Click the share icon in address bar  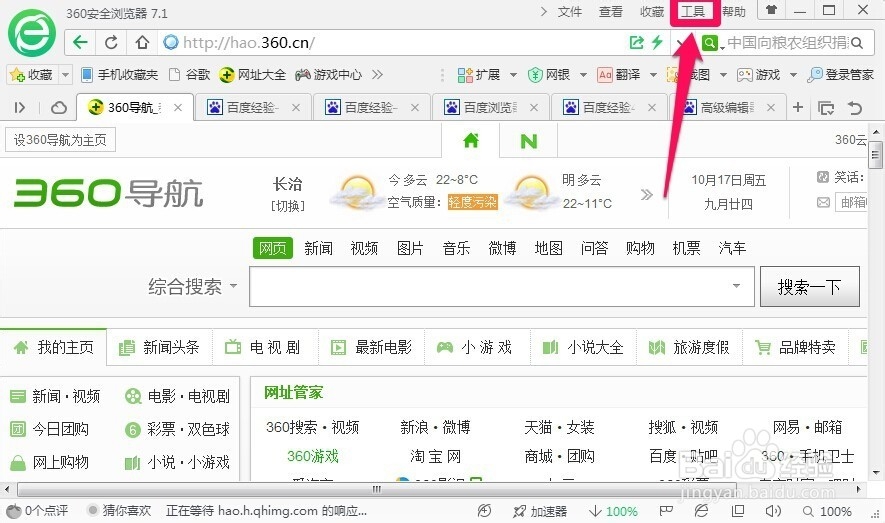[x=637, y=42]
